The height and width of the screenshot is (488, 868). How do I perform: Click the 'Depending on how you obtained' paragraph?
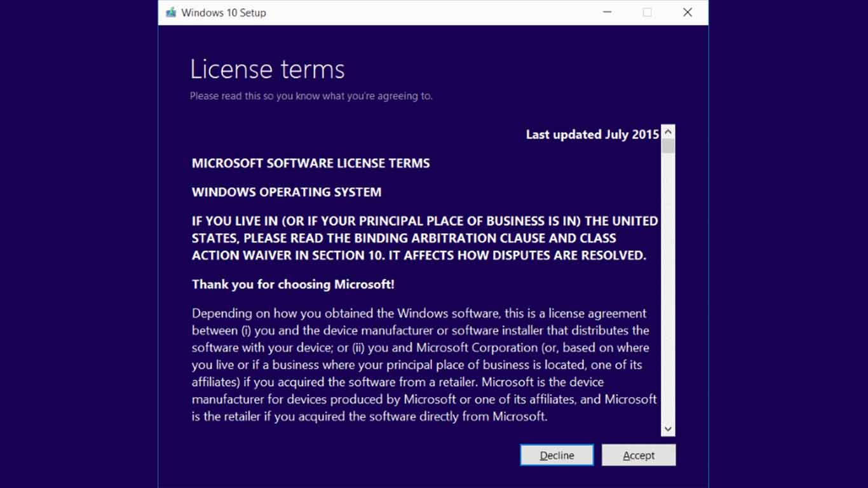point(424,365)
